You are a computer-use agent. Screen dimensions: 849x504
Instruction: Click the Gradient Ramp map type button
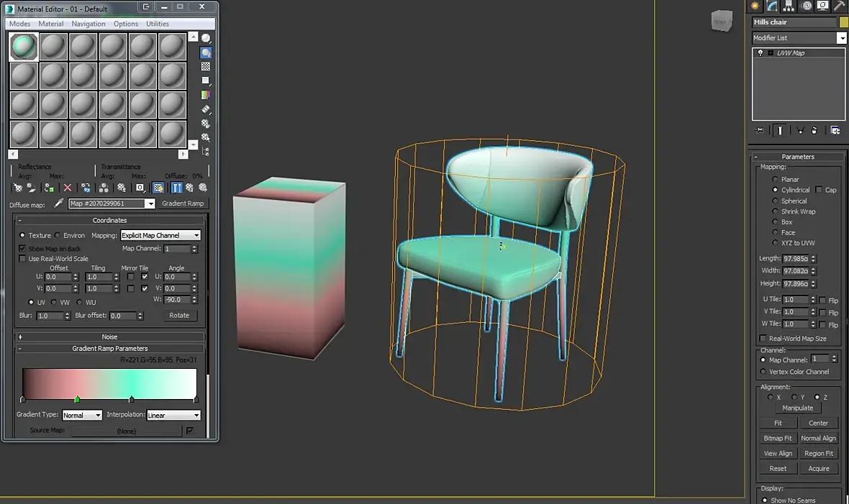click(x=183, y=203)
